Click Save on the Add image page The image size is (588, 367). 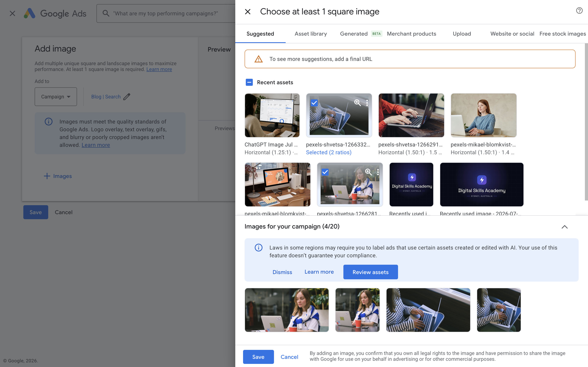coord(36,212)
